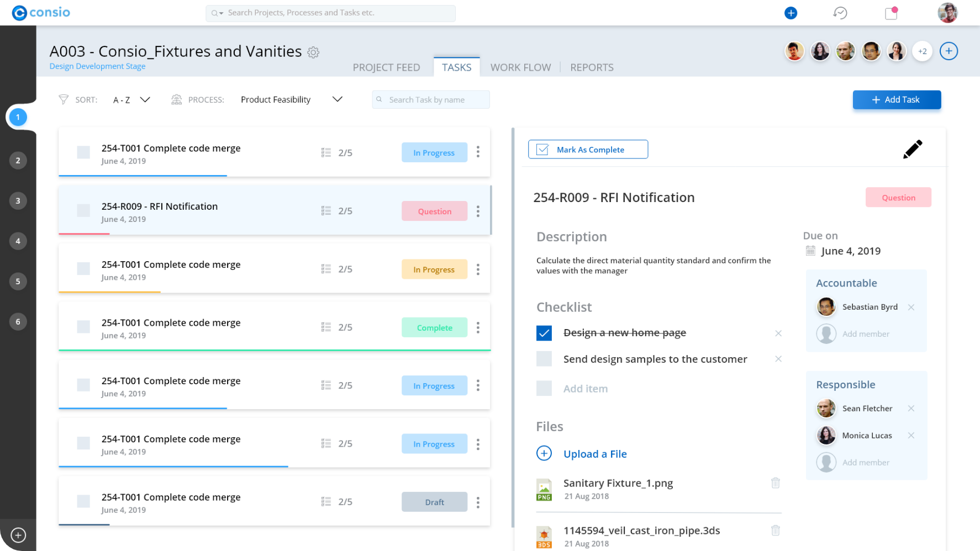
Task: Click the blue plus icon in top bar
Action: [x=791, y=13]
